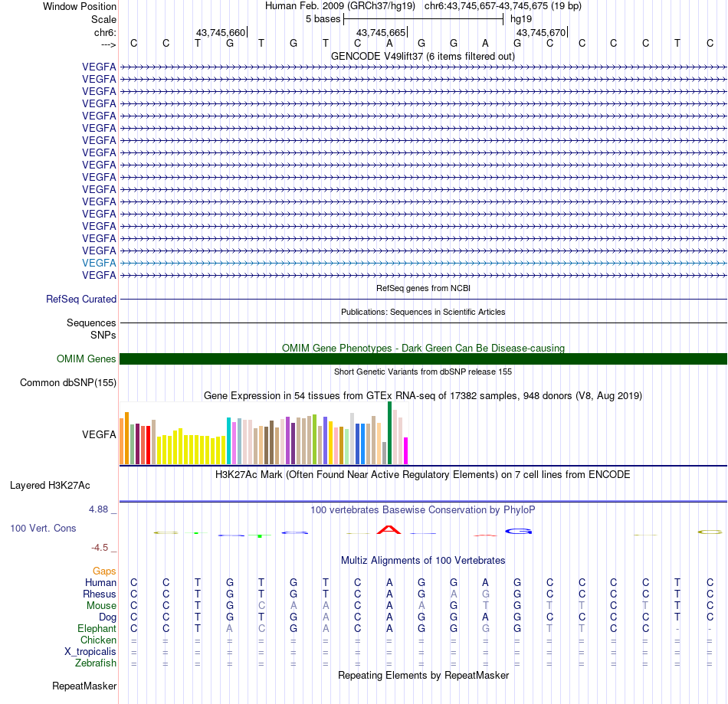This screenshot has width=728, height=704.
Task: Open the Multiz Alignments of 100 Vertebrates title
Action: pyautogui.click(x=423, y=561)
